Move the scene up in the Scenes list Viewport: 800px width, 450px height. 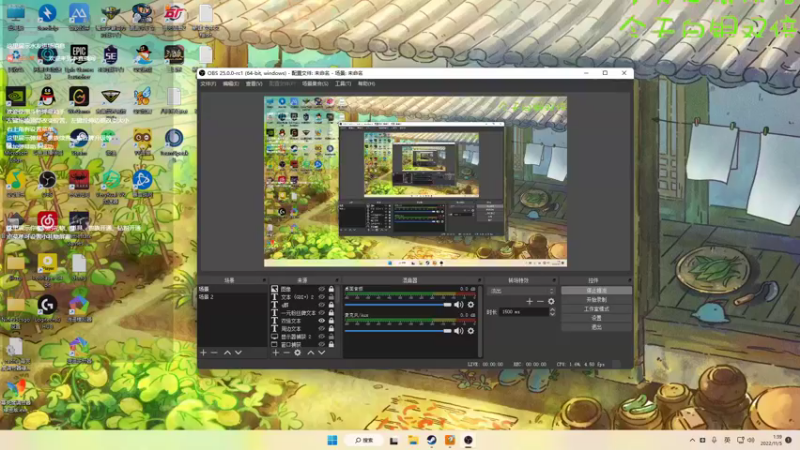click(228, 353)
